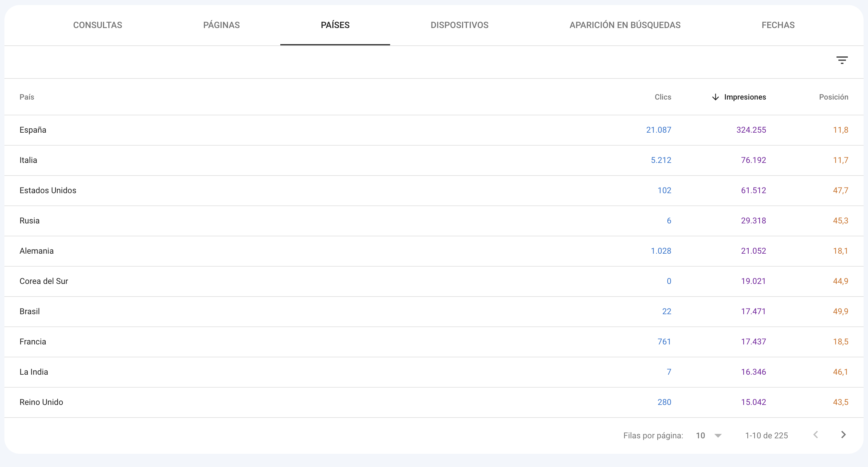Screen dimensions: 868x467
Task: Sort table by Posición column
Action: point(834,97)
